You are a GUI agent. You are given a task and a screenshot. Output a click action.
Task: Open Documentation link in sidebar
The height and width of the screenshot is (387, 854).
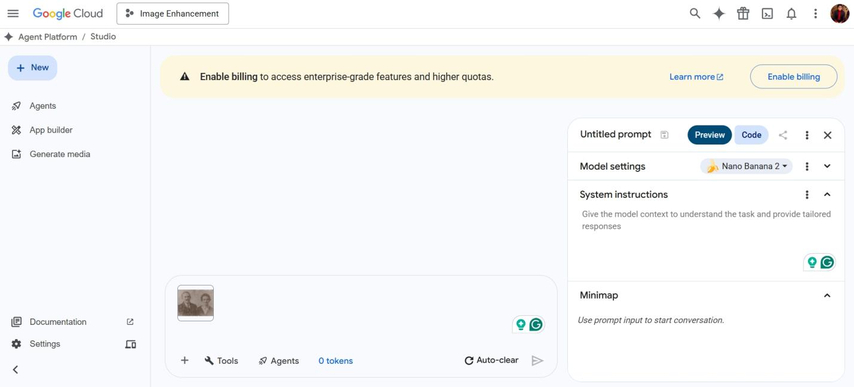(58, 322)
